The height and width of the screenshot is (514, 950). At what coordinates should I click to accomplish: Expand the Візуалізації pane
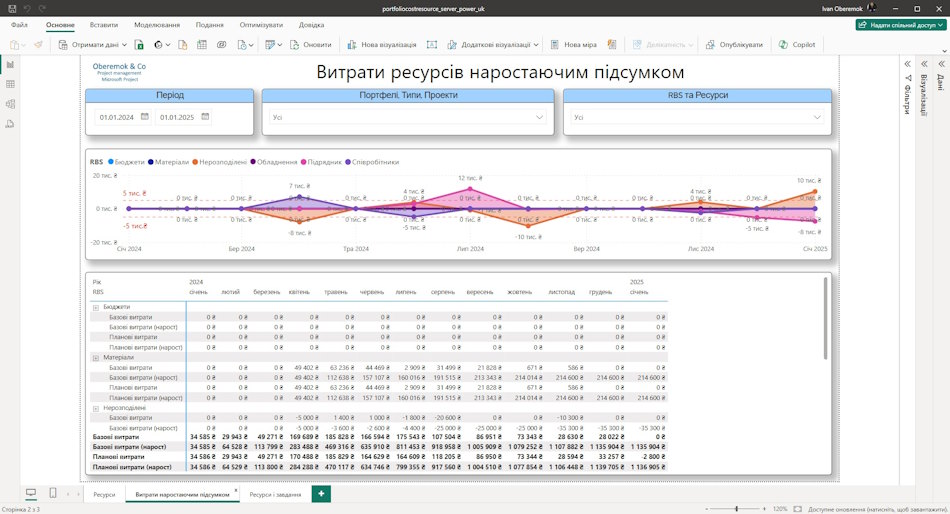[x=925, y=64]
